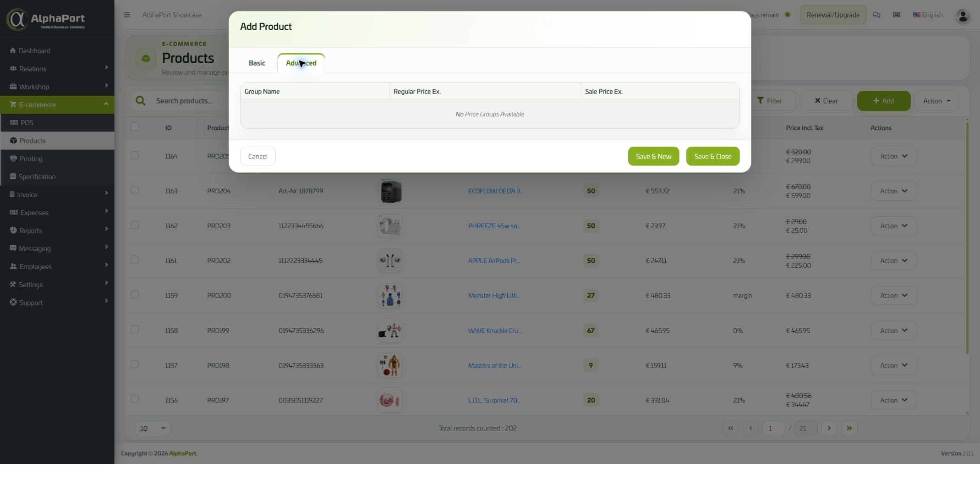Open thumbnail of ECOFLOW DELTA product
Screen dimensions: 980x495
point(390,191)
